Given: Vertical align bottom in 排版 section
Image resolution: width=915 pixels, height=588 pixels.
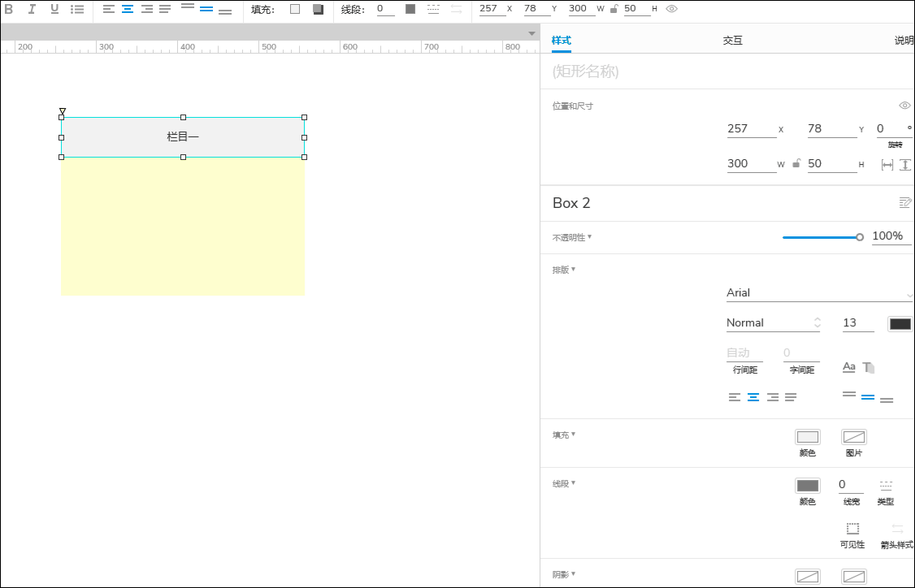Looking at the screenshot, I should (887, 400).
